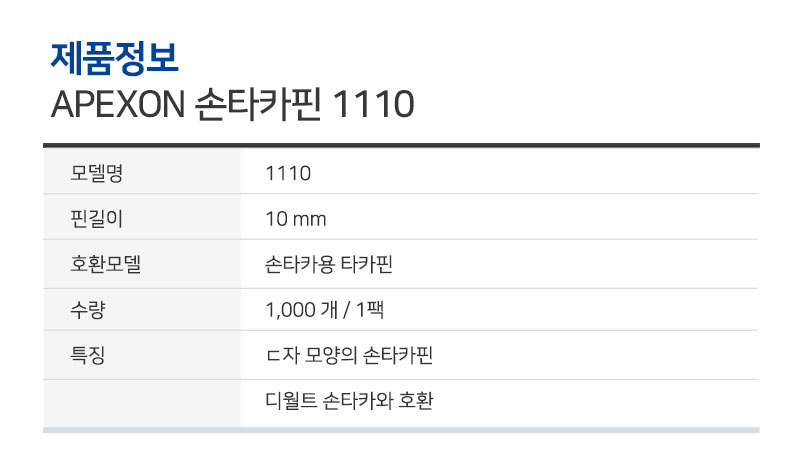Click the 손타카용 타카핀 value
This screenshot has width=800, height=475.
pos(329,264)
